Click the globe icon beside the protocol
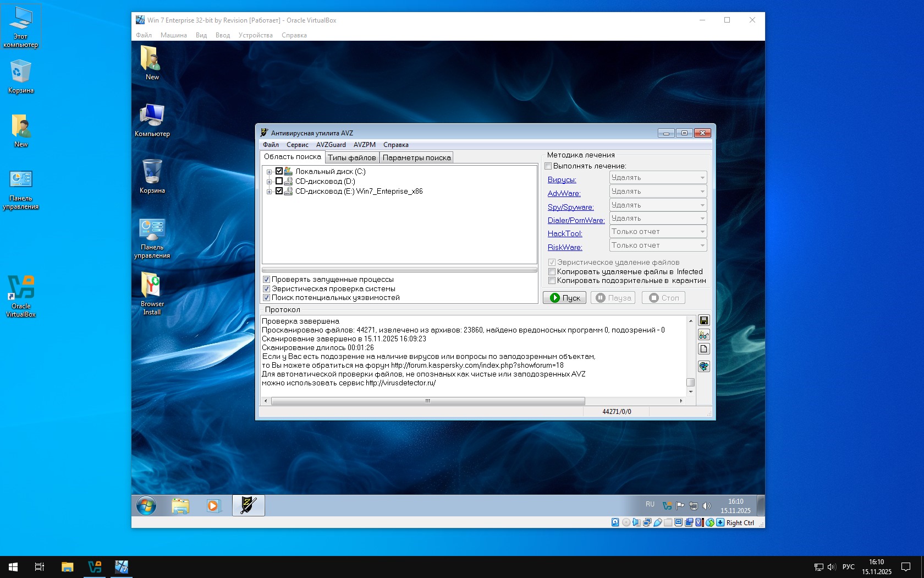Image resolution: width=924 pixels, height=578 pixels. coord(703,366)
